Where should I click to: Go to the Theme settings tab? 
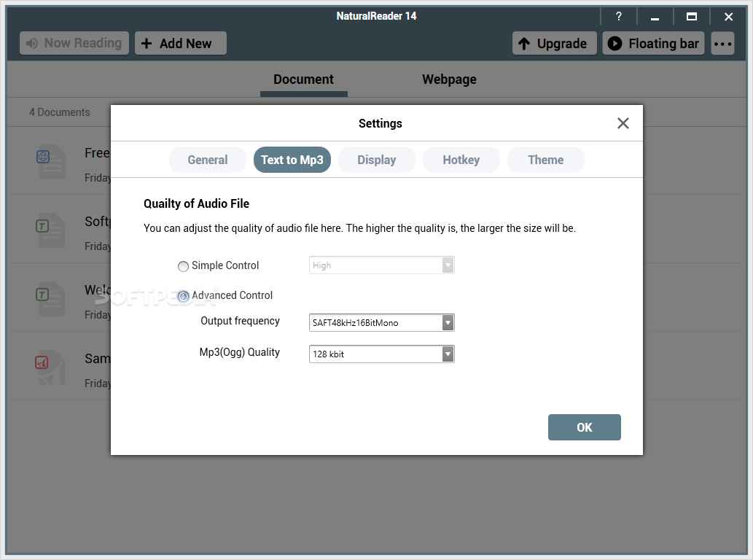pos(545,160)
